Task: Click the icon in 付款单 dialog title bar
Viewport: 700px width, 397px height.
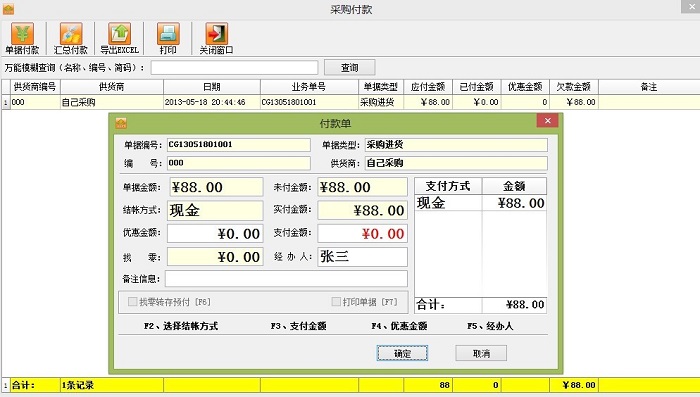Action: (121, 123)
